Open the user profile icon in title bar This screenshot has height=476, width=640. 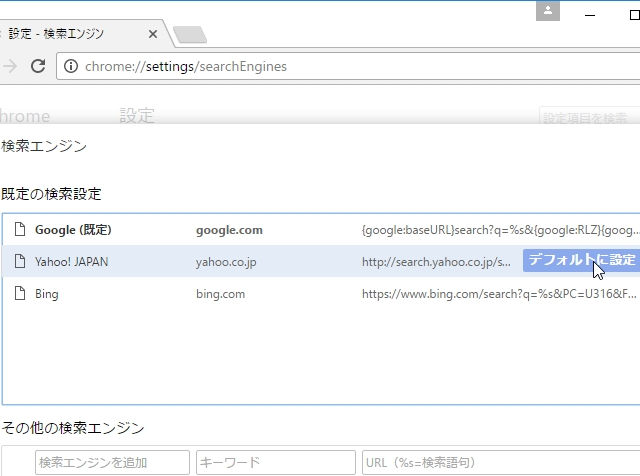pyautogui.click(x=548, y=11)
